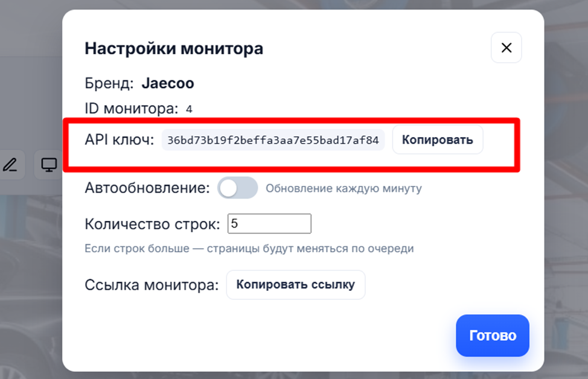Click the monitor display icon
Screen dimensions: 588x379
[x=48, y=164]
